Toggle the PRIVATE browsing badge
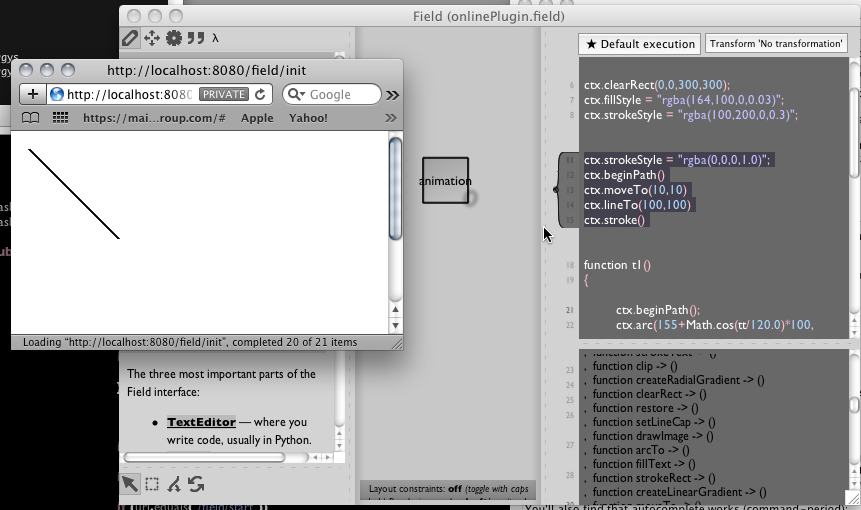 point(223,94)
